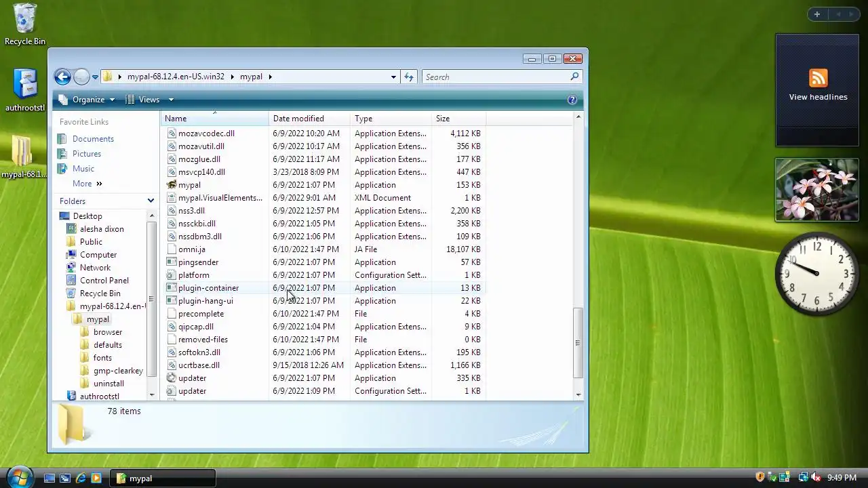Click the omni.ja file icon
The image size is (868, 488).
coord(172,249)
